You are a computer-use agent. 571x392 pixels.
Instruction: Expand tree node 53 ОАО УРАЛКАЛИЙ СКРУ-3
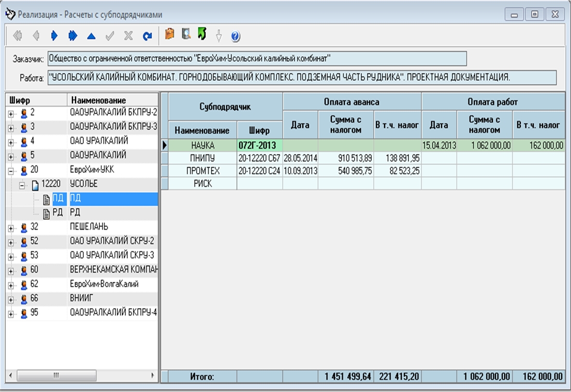point(11,257)
